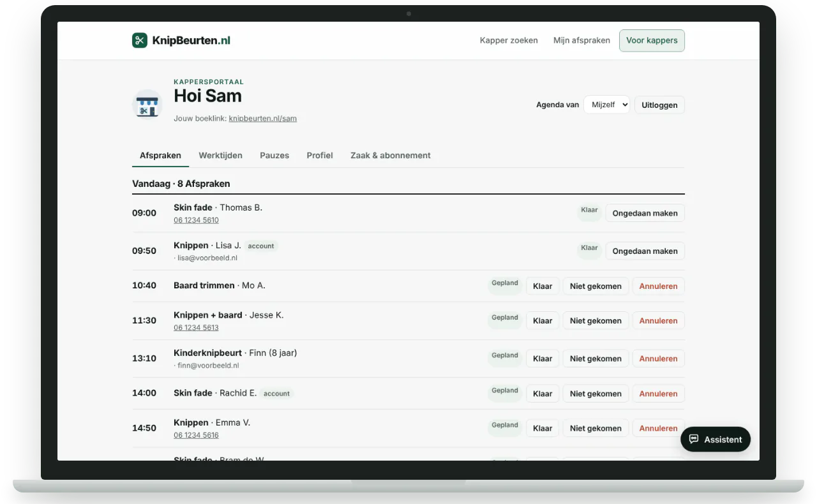Select the Profiel tab
The width and height of the screenshot is (817, 504).
320,155
